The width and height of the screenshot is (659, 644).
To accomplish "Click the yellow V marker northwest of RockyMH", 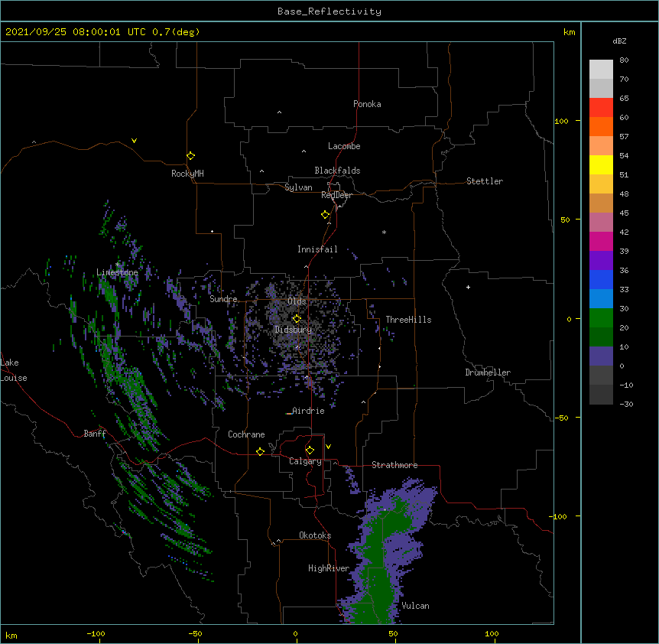I will [x=134, y=141].
